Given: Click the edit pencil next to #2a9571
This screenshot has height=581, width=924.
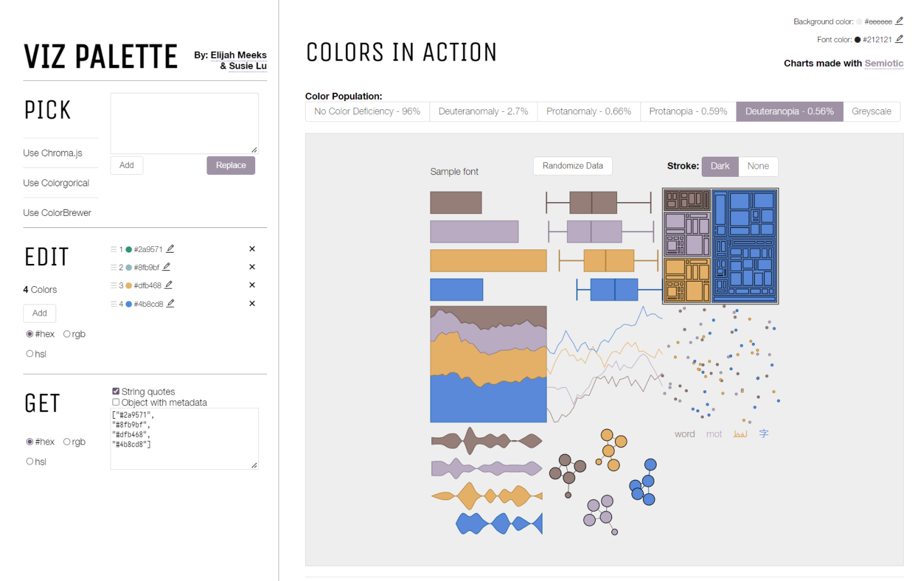Looking at the screenshot, I should pyautogui.click(x=172, y=248).
